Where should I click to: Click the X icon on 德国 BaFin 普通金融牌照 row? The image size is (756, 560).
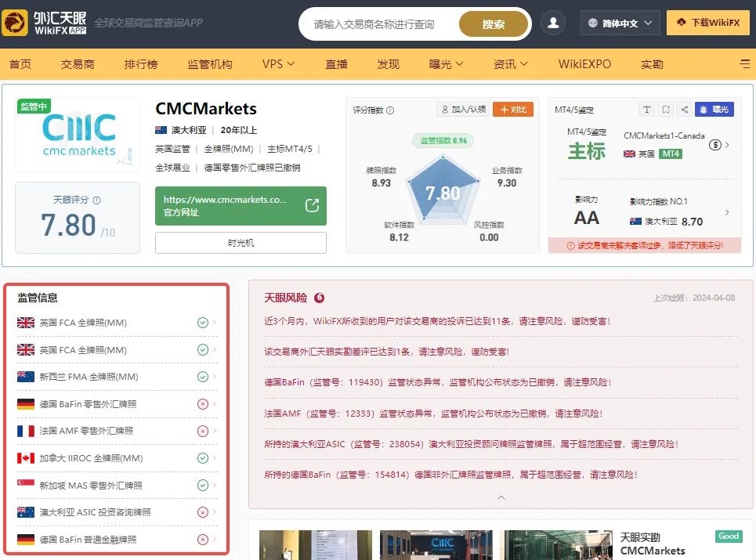point(202,540)
